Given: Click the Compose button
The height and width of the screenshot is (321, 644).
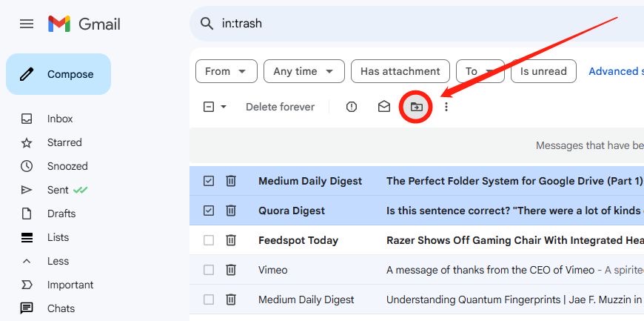Looking at the screenshot, I should (x=58, y=74).
